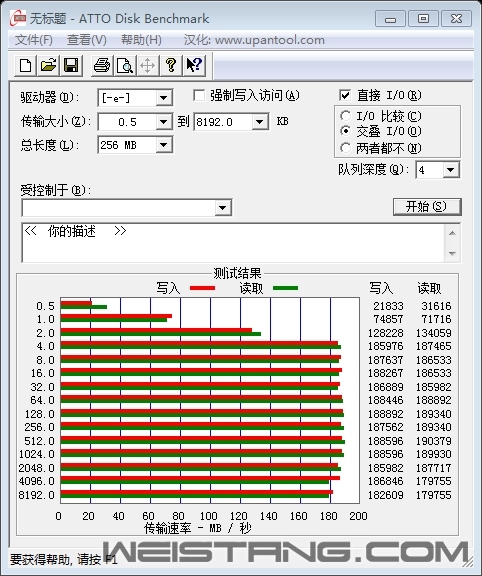Expand the 0.5 transfer size start dropdown
This screenshot has height=576, width=482.
tap(163, 122)
